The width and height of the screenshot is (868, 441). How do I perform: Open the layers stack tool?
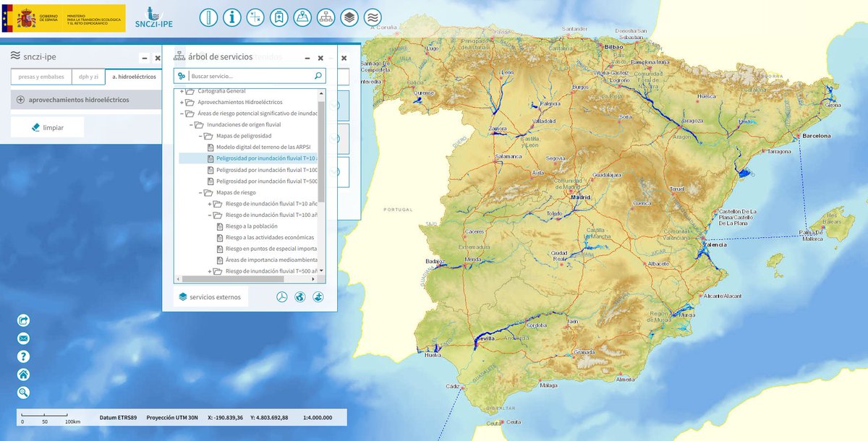(349, 17)
